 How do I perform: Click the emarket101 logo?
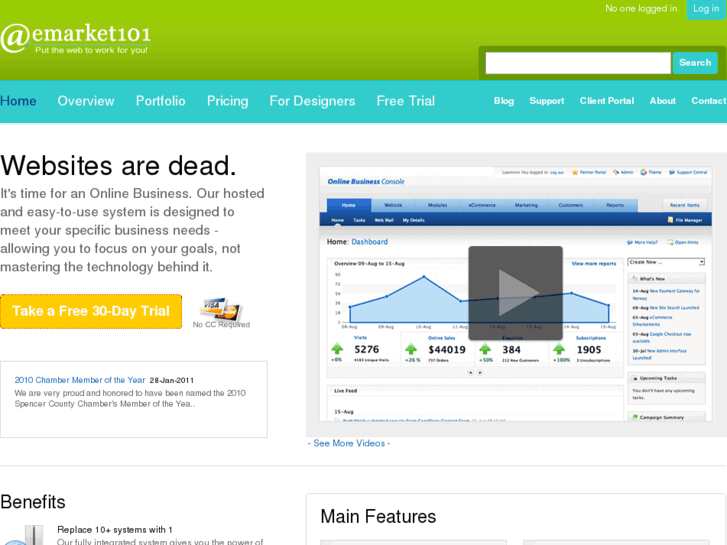pos(76,38)
